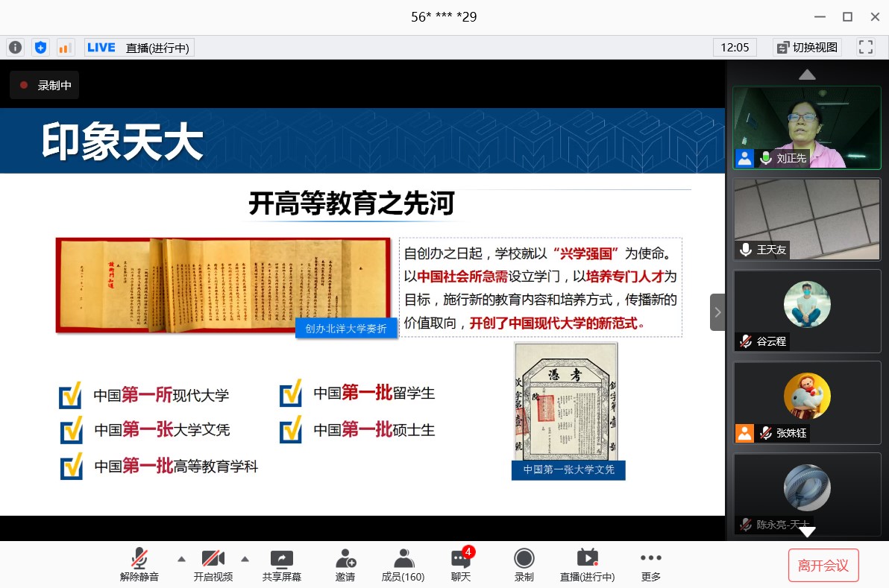
Task: Select 刘正先's video thumbnail
Action: click(x=807, y=127)
